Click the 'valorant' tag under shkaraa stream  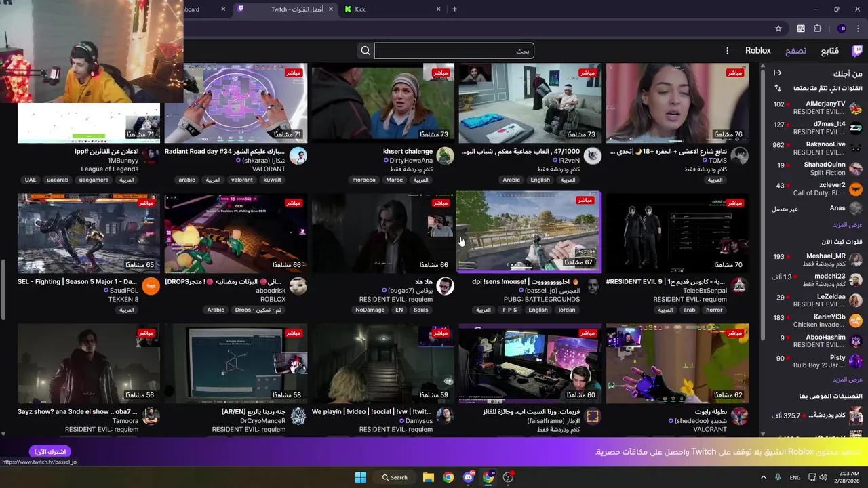[241, 180]
